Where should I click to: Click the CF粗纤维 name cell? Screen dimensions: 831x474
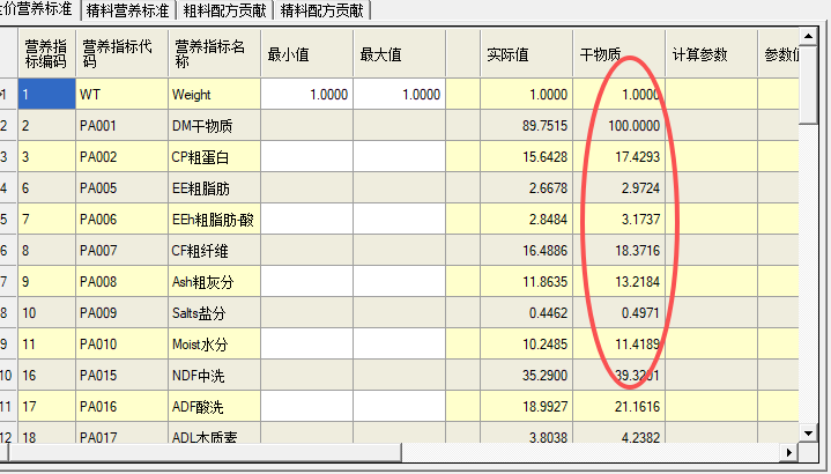click(214, 250)
